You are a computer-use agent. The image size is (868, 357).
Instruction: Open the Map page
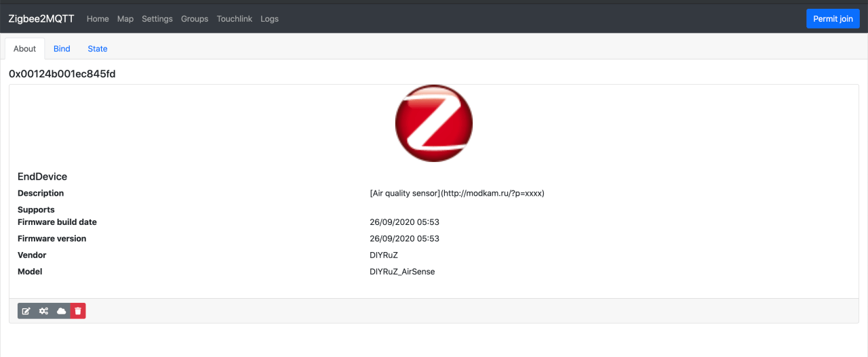(125, 19)
